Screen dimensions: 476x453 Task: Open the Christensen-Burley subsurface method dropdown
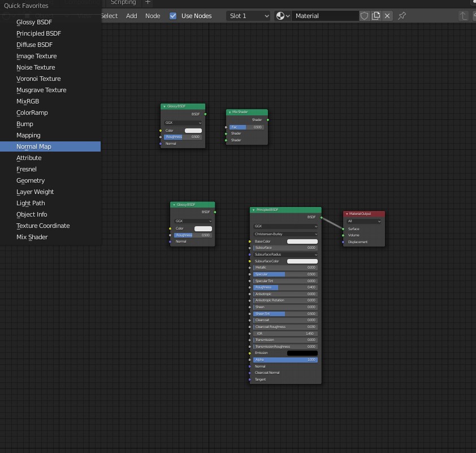285,234
